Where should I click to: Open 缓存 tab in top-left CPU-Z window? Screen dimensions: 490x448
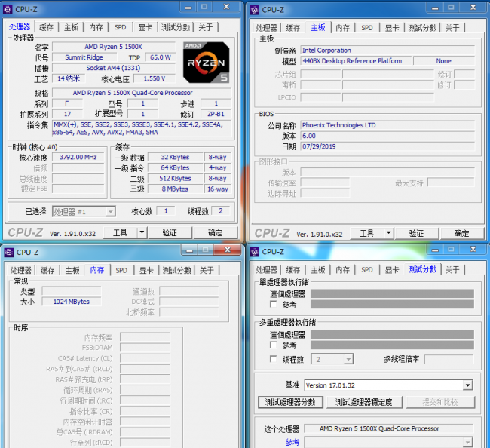coord(46,27)
